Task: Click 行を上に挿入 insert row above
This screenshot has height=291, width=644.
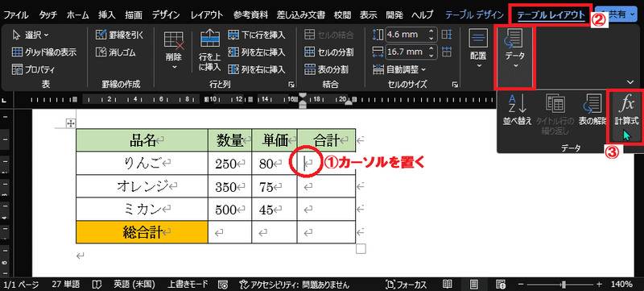Action: click(x=210, y=51)
